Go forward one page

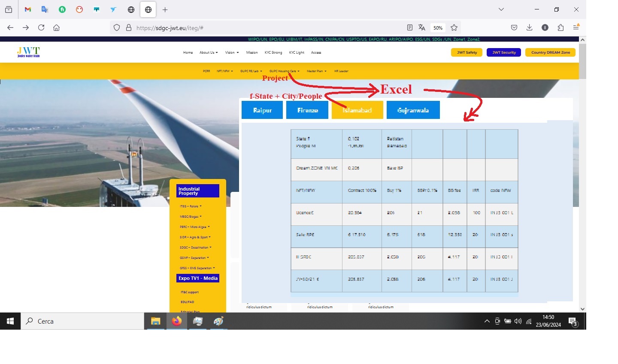coord(26,27)
